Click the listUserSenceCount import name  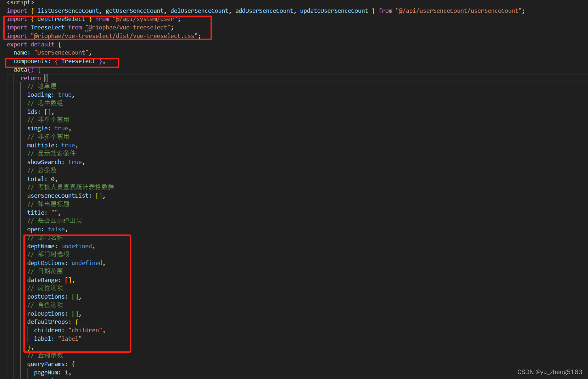(68, 11)
